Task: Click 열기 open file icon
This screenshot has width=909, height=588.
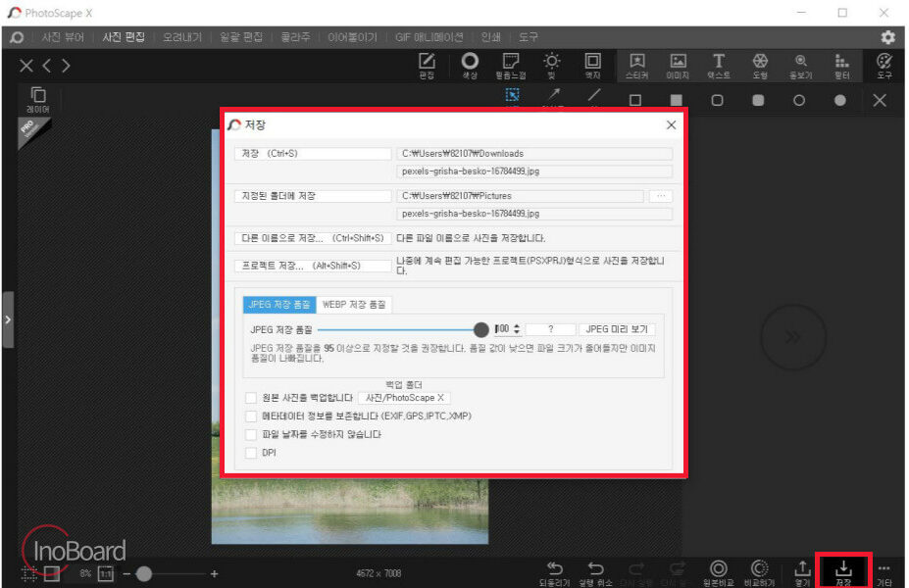Action: pyautogui.click(x=802, y=573)
